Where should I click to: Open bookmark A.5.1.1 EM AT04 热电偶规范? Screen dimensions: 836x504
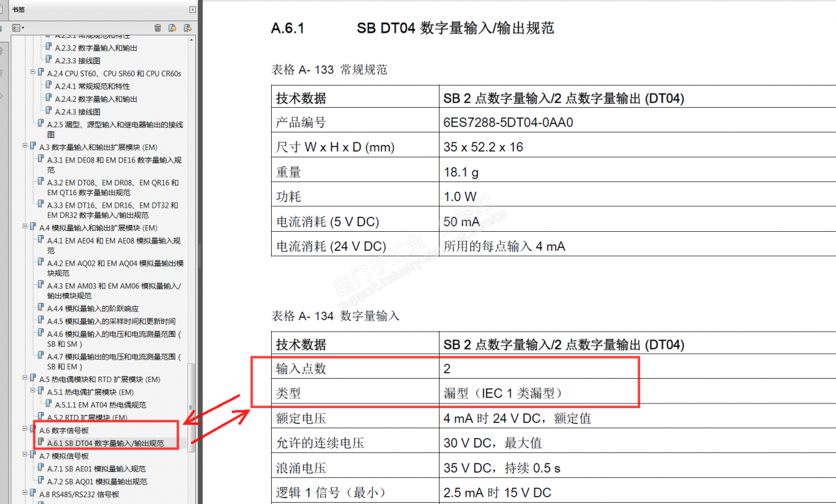pos(101,405)
